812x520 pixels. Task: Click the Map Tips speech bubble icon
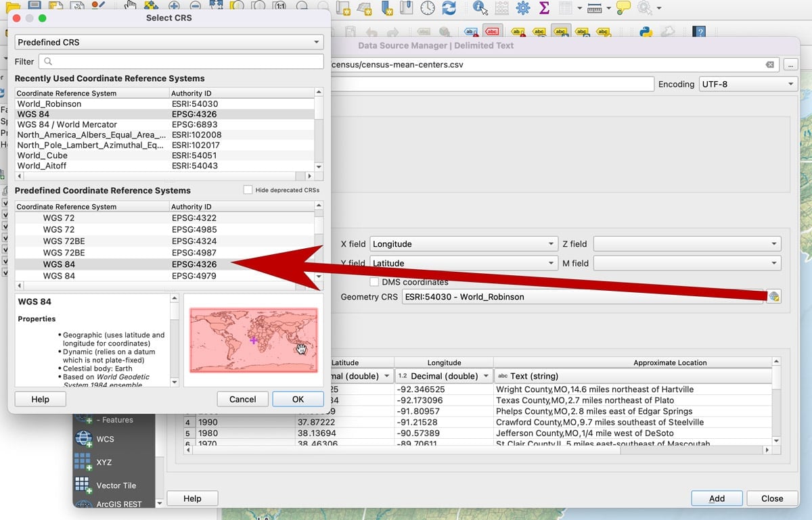tap(623, 8)
